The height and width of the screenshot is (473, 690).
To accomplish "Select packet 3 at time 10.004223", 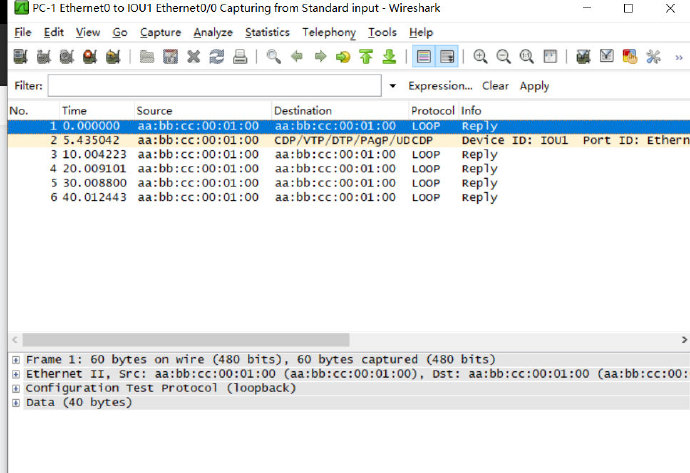I will pyautogui.click(x=349, y=155).
